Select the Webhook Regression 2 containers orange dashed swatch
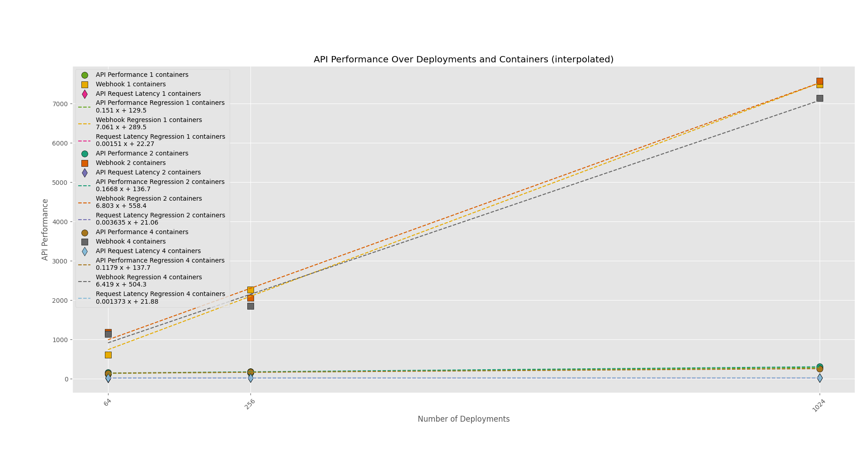 point(85,202)
